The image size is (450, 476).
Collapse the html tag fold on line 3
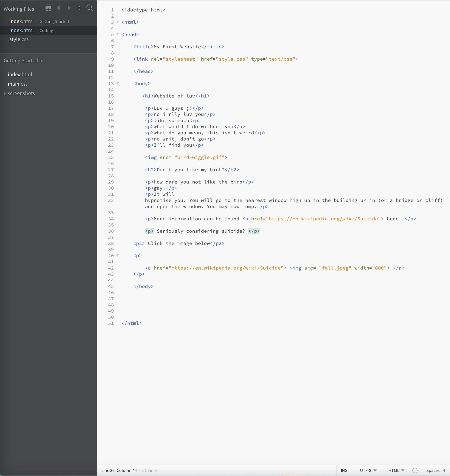(x=118, y=22)
